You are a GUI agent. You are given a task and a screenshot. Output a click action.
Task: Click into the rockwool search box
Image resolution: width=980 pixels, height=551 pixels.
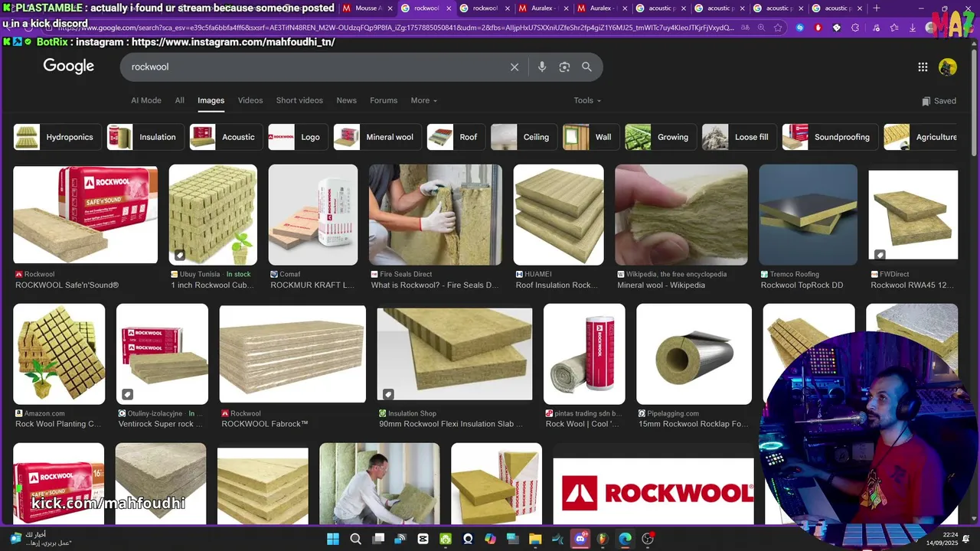click(314, 67)
